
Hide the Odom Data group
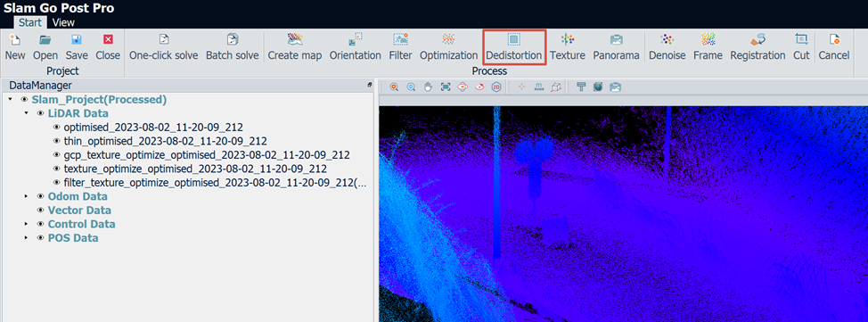point(40,196)
